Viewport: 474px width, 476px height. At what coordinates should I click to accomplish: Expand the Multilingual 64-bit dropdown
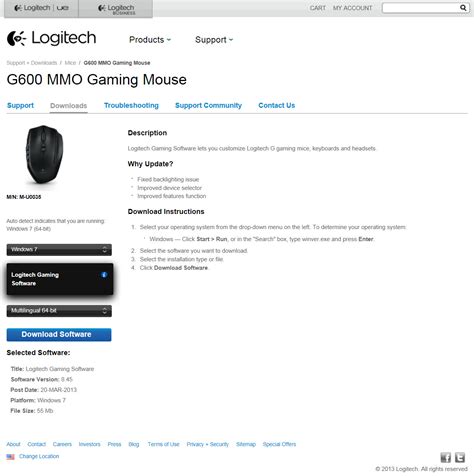pos(59,311)
